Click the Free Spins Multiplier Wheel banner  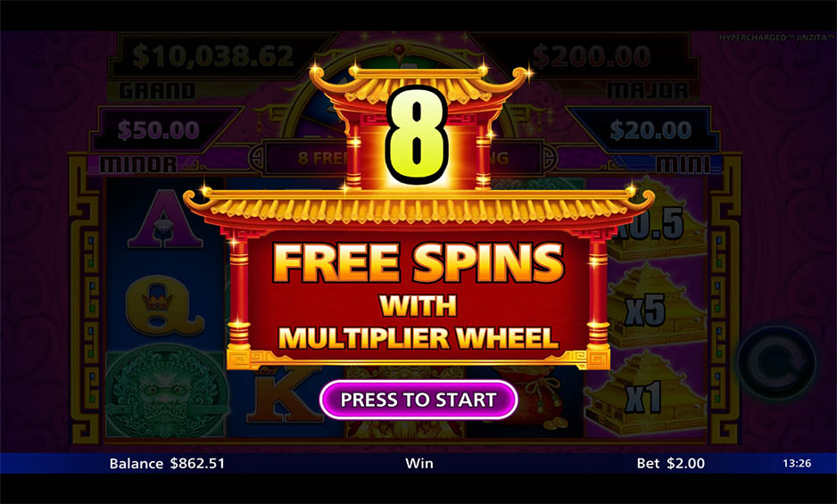(x=418, y=297)
